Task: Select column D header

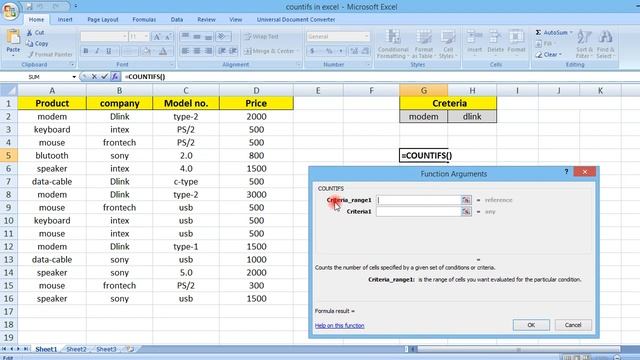Action: click(x=256, y=90)
